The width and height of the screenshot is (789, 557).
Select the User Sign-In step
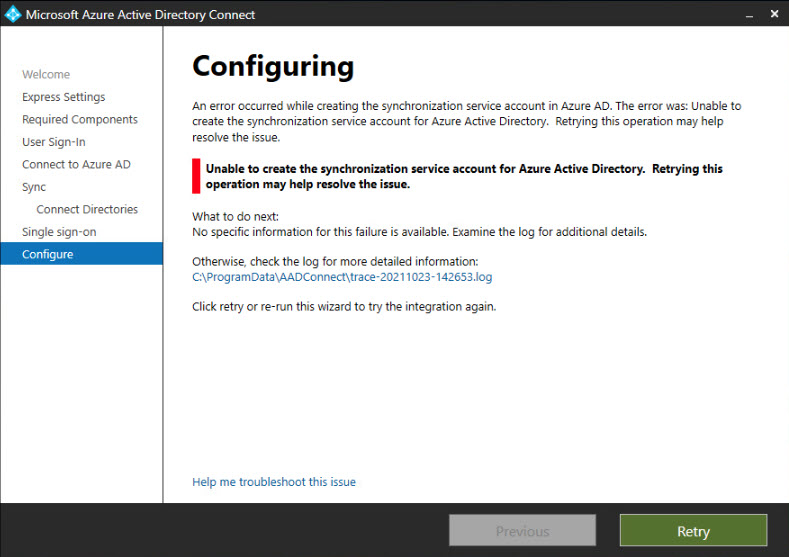tap(54, 142)
